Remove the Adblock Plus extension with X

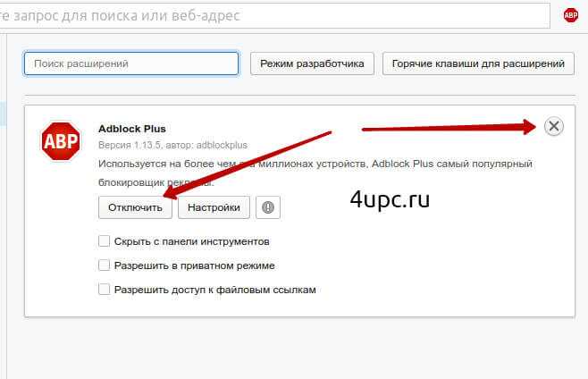click(554, 126)
